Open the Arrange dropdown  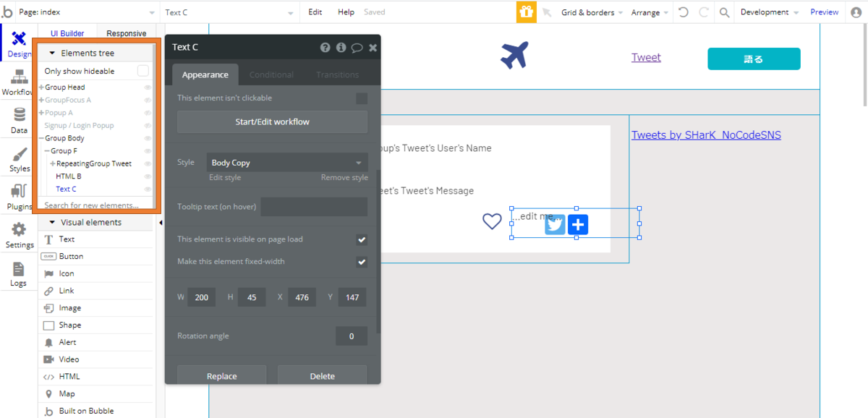pos(650,12)
